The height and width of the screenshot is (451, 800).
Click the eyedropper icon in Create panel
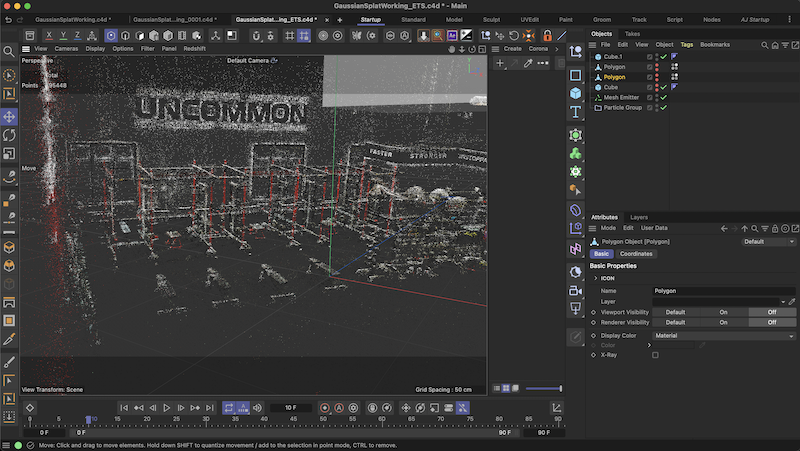point(528,63)
